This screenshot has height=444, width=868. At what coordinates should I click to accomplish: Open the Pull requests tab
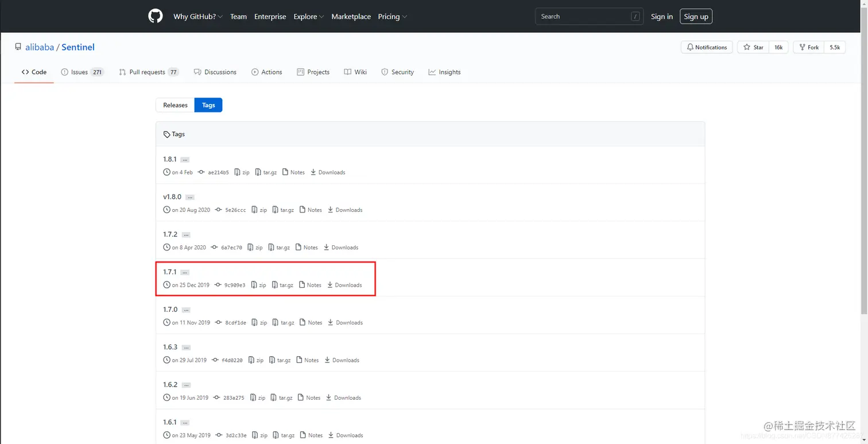149,72
